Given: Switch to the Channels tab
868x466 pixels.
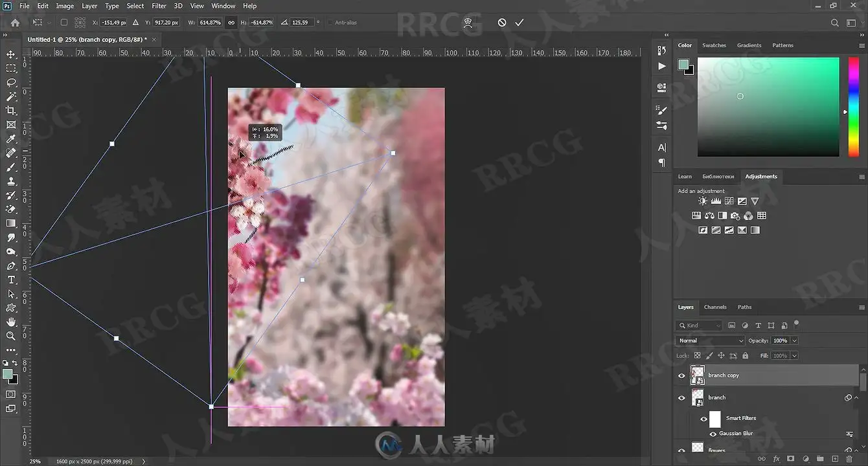Looking at the screenshot, I should coord(715,307).
